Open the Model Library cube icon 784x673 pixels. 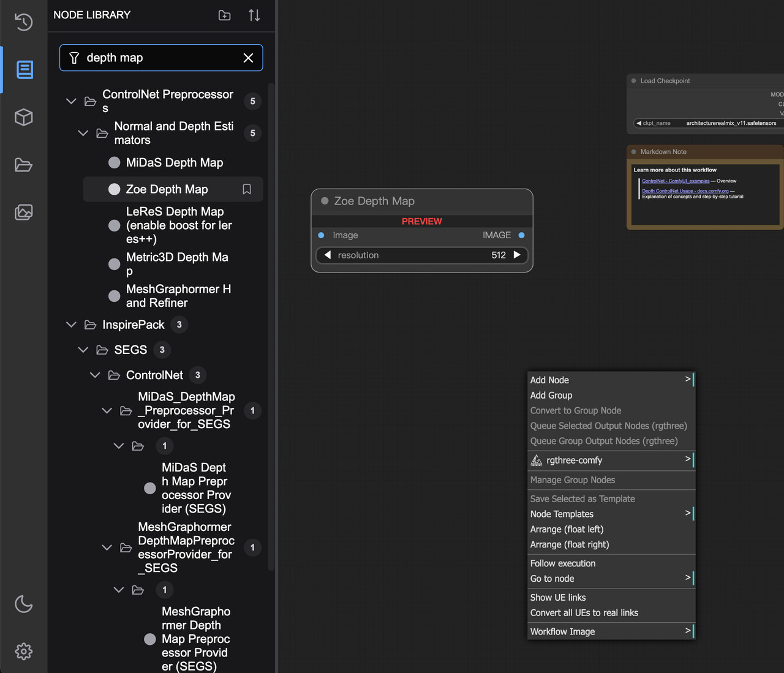coord(24,117)
